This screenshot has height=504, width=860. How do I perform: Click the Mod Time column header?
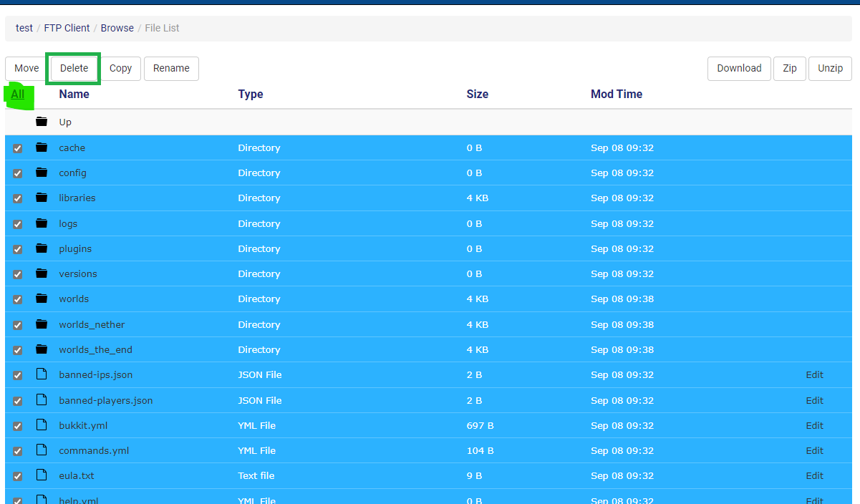click(617, 94)
